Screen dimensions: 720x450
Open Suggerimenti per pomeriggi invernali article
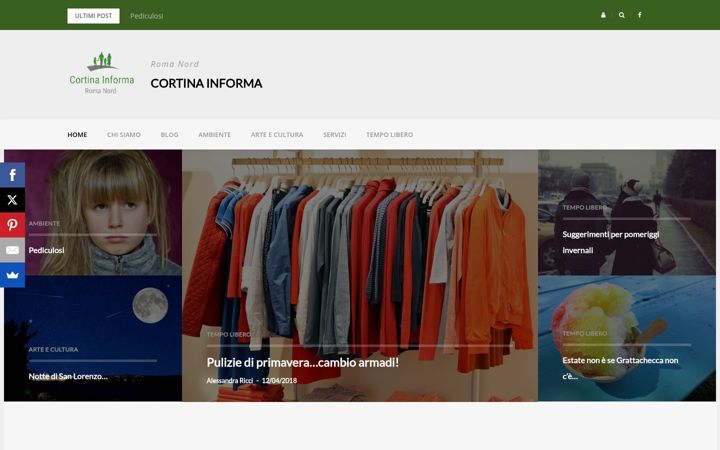(x=611, y=242)
